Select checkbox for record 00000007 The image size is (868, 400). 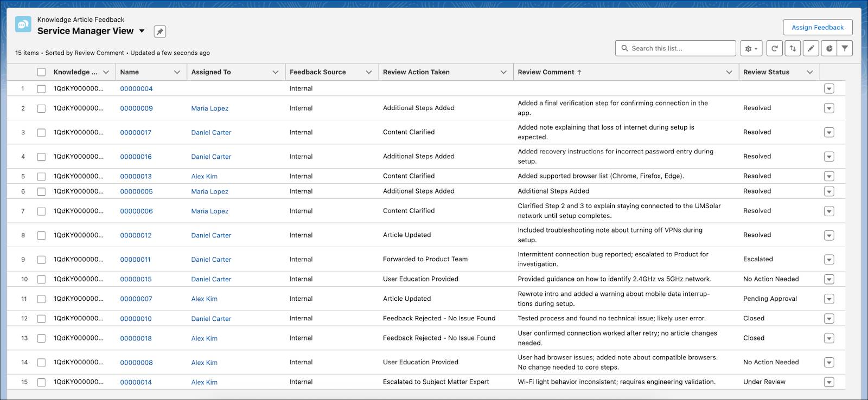click(x=41, y=299)
